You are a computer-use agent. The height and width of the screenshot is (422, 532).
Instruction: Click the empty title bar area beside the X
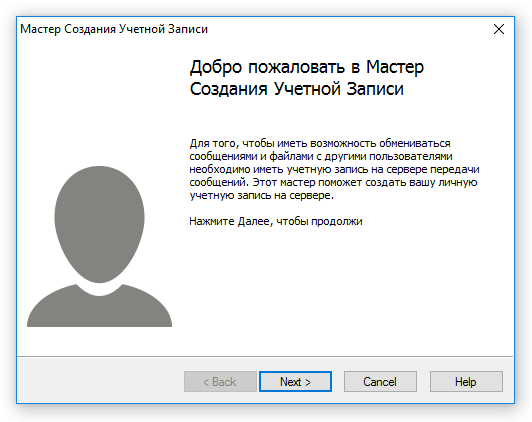point(348,29)
